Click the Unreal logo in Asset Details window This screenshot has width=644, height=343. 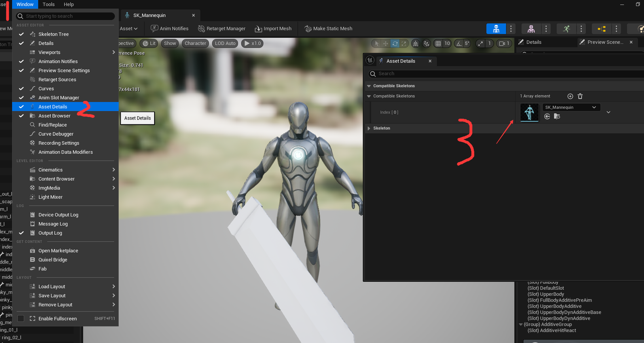[x=370, y=61]
